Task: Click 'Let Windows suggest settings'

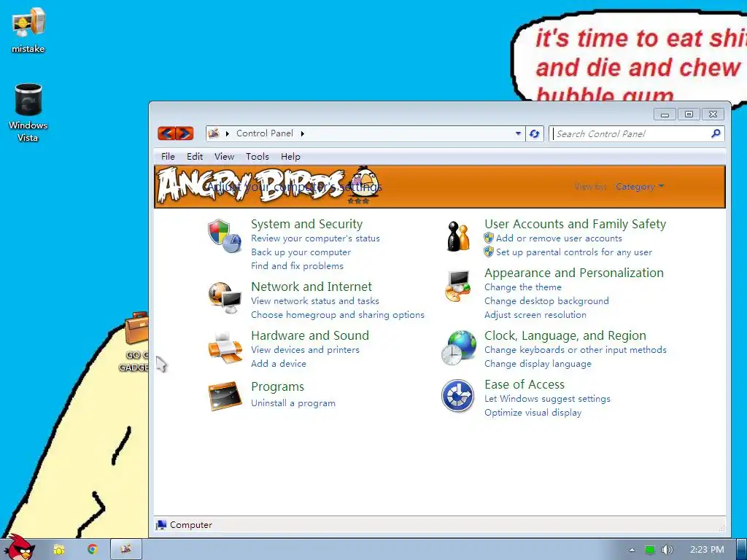Action: (x=547, y=399)
